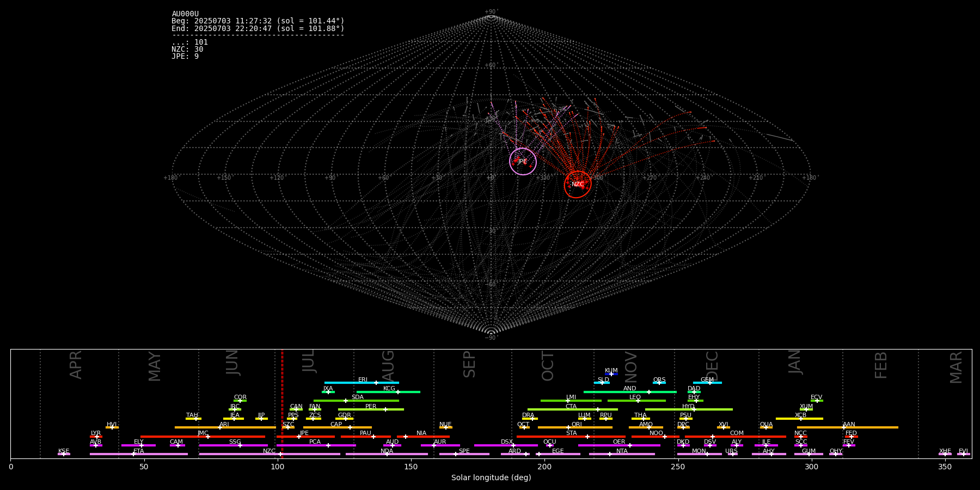Screen dimensions: 980x490
Task: Select the HYD shower bar
Action: (x=689, y=409)
